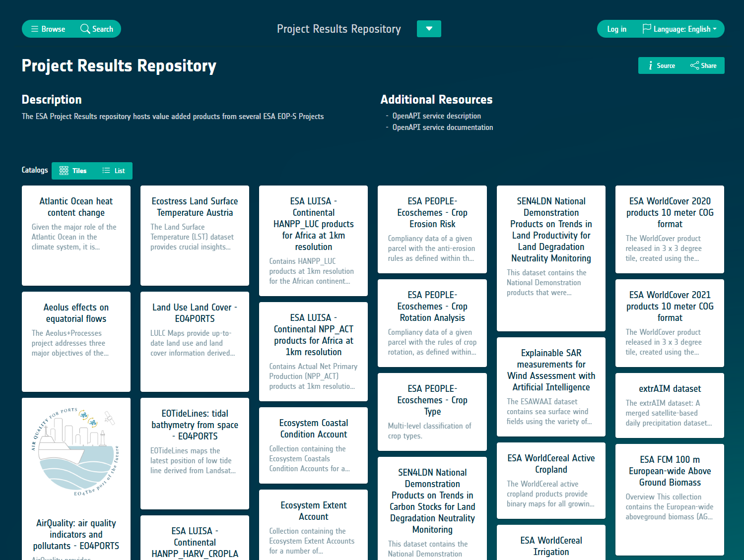Open the Browse menu button
Image resolution: width=744 pixels, height=560 pixels.
click(48, 29)
